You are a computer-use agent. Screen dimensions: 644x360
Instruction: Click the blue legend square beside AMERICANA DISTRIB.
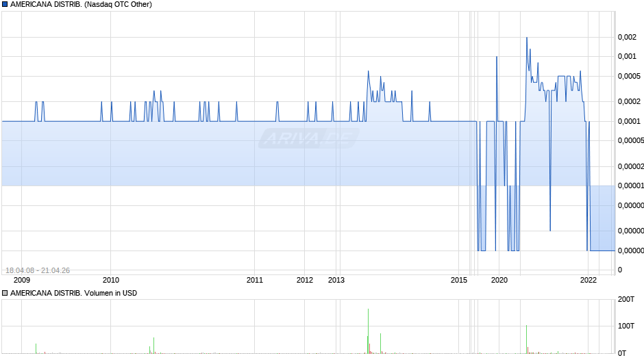tap(5, 5)
